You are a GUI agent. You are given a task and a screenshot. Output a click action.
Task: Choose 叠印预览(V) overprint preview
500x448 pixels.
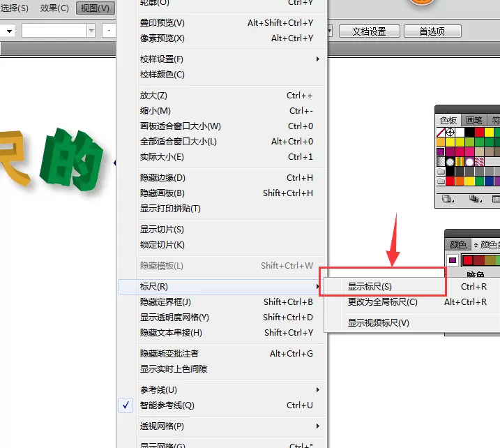(x=222, y=23)
